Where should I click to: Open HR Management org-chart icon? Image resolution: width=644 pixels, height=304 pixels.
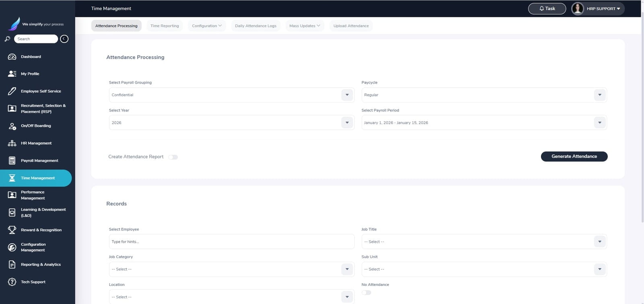12,143
